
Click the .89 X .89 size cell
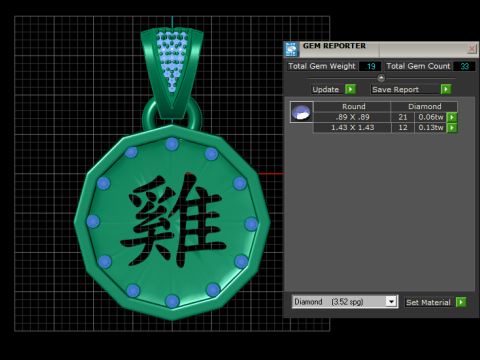coord(352,117)
